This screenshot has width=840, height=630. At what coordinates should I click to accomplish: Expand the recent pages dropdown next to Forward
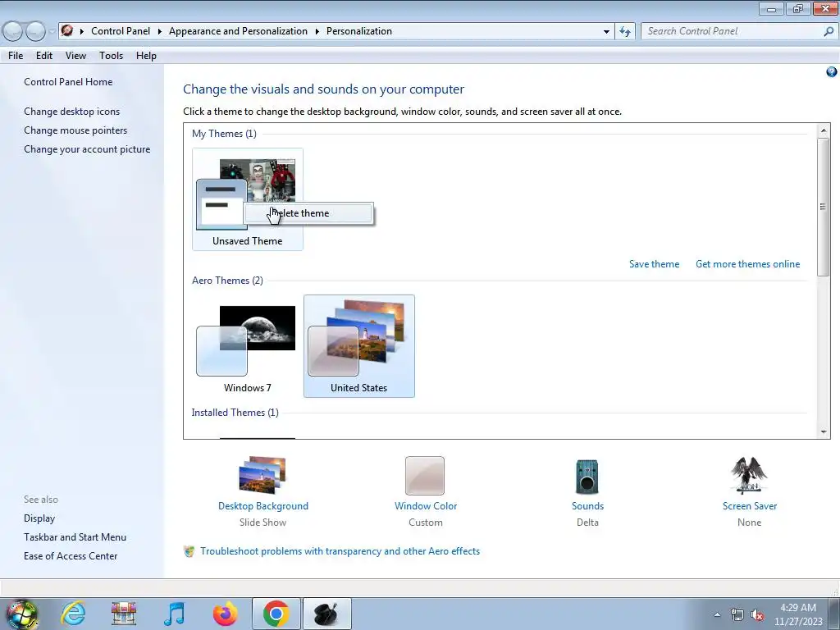click(52, 32)
